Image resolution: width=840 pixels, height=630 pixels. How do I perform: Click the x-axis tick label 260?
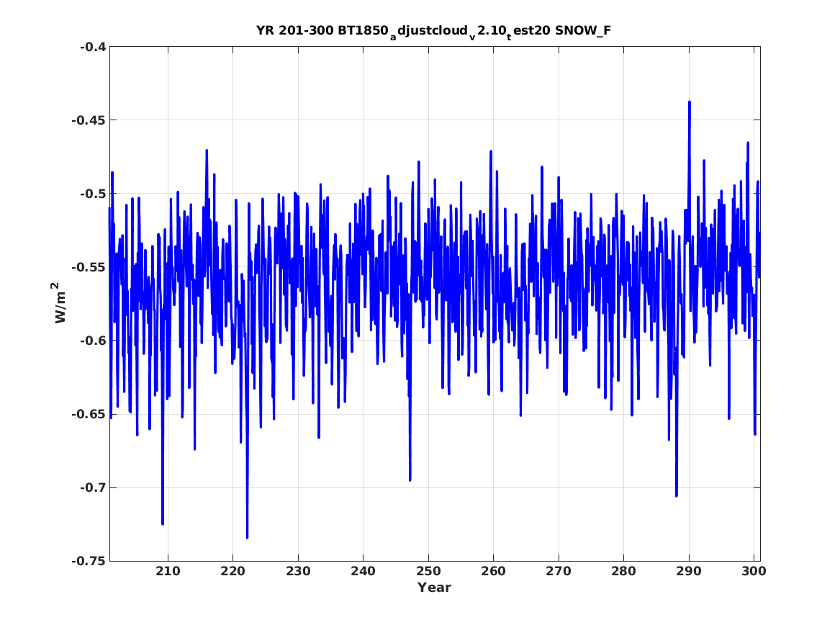[x=493, y=571]
